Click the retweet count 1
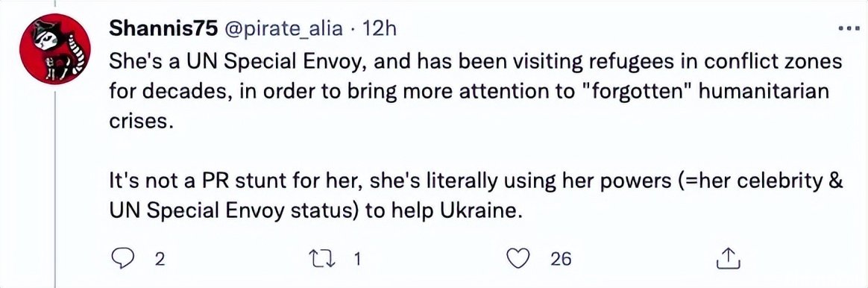The image size is (868, 288). click(x=358, y=260)
